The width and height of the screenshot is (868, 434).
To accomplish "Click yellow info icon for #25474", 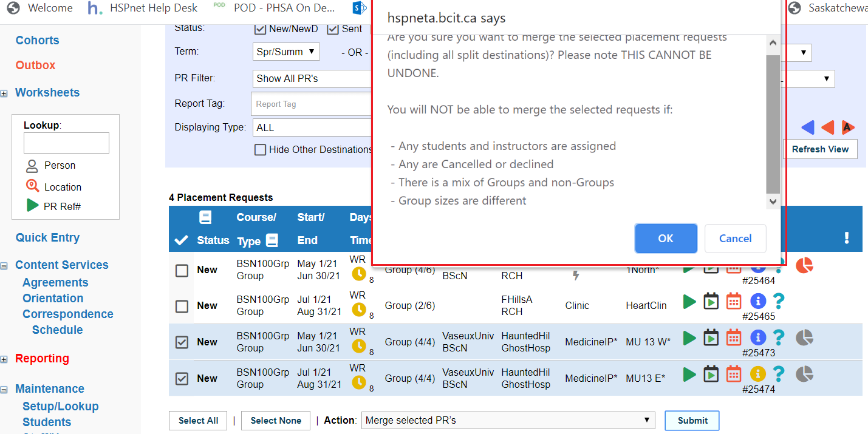I will [757, 374].
